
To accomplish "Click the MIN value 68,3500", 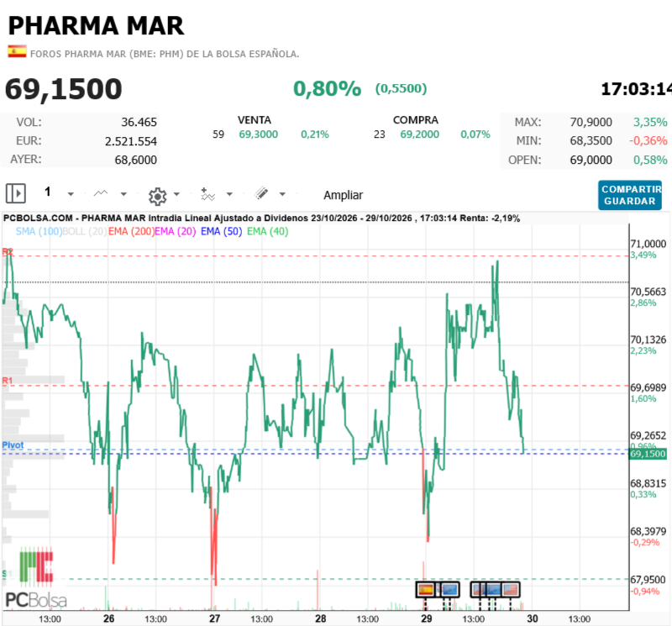I will (591, 140).
